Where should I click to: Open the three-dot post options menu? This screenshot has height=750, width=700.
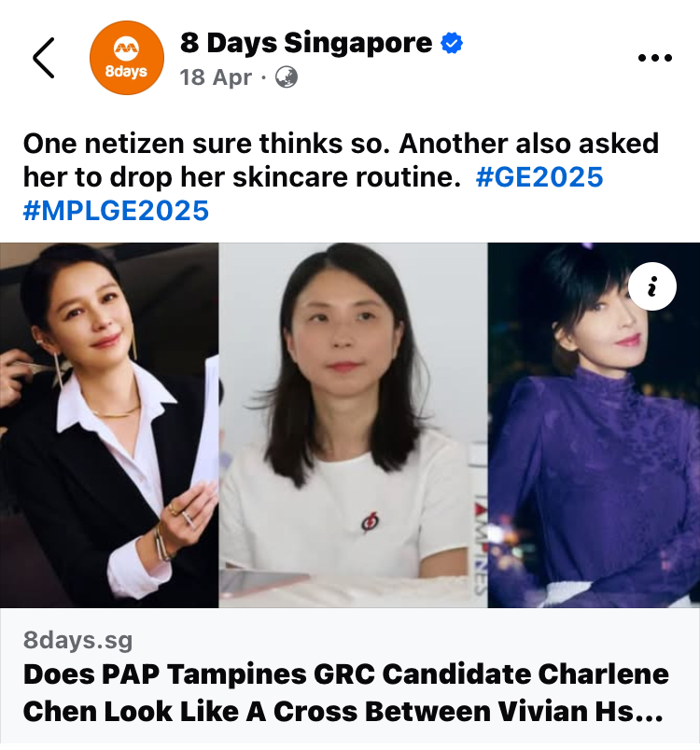click(654, 58)
